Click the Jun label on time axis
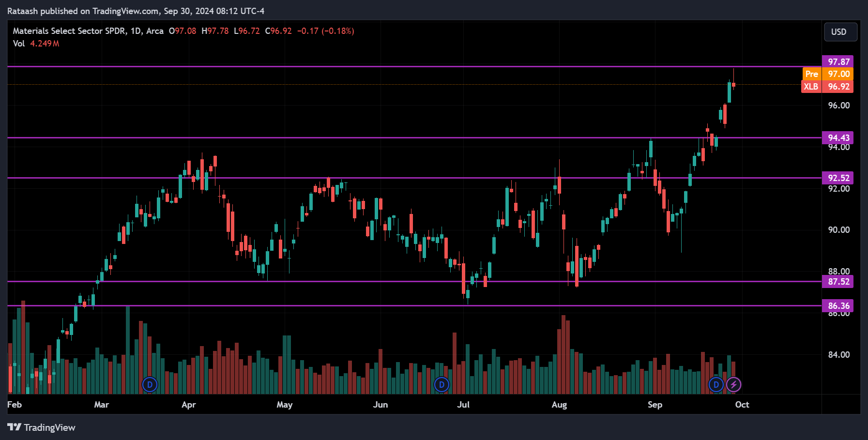 click(x=381, y=405)
